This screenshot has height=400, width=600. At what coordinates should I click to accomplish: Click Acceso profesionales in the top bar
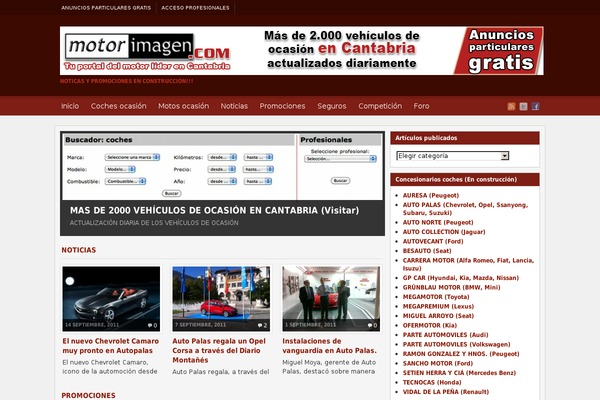click(x=195, y=8)
